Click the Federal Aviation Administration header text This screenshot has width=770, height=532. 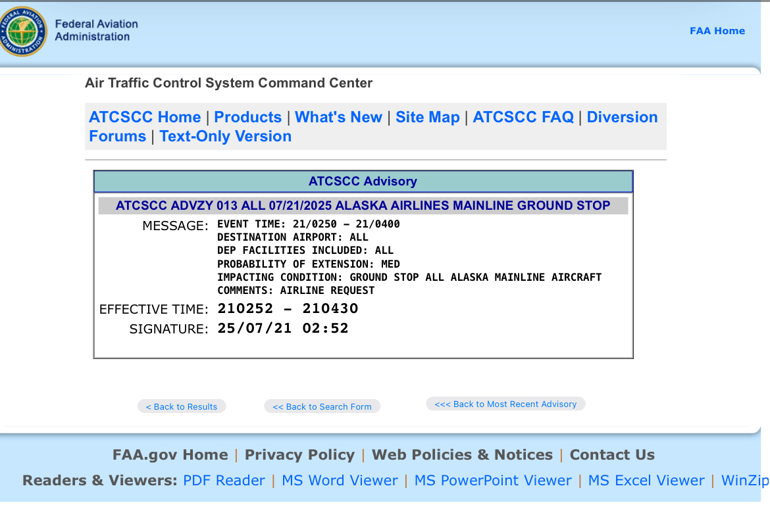[96, 30]
